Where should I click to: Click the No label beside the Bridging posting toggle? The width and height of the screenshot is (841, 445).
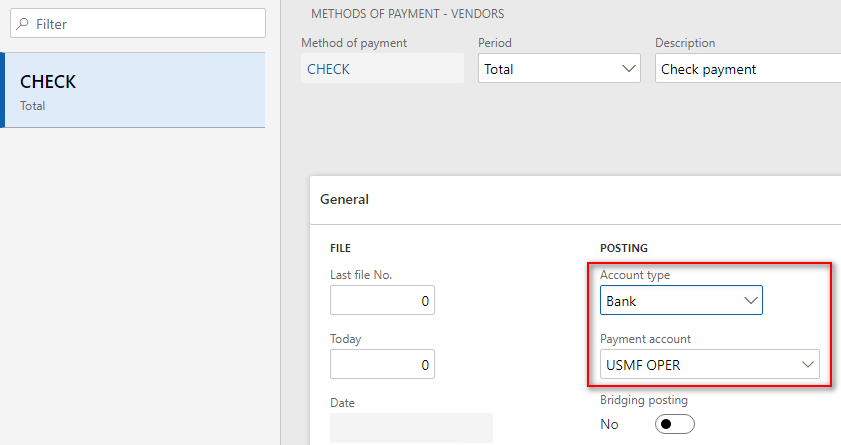pyautogui.click(x=609, y=425)
